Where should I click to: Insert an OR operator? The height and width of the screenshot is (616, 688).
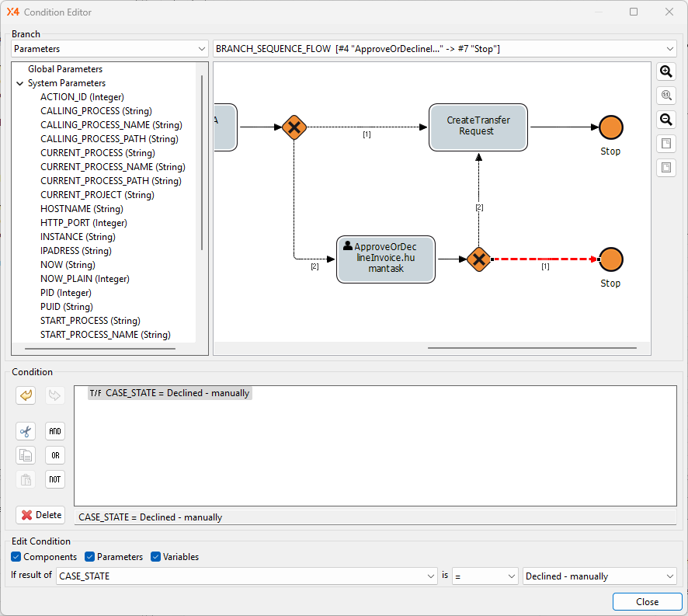[x=54, y=455]
